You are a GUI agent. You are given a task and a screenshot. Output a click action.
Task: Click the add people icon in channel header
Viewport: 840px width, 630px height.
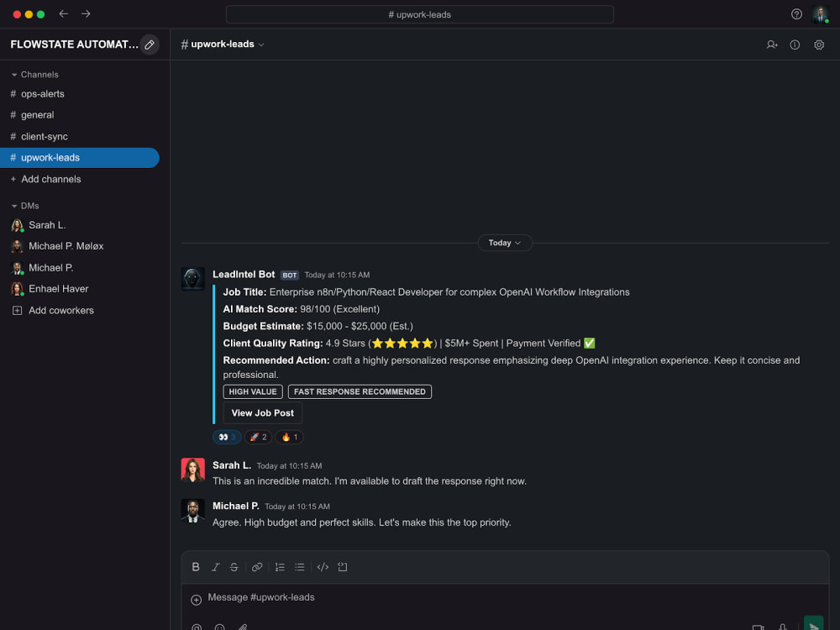point(771,45)
